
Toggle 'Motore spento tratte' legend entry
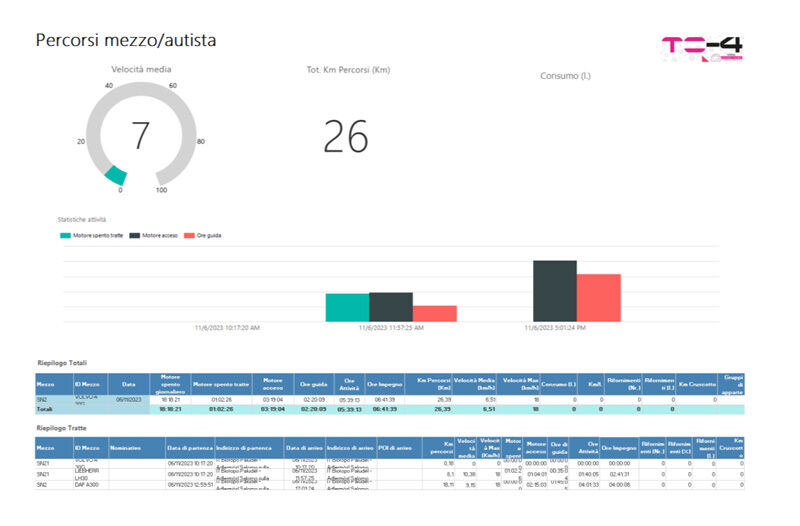[95, 234]
